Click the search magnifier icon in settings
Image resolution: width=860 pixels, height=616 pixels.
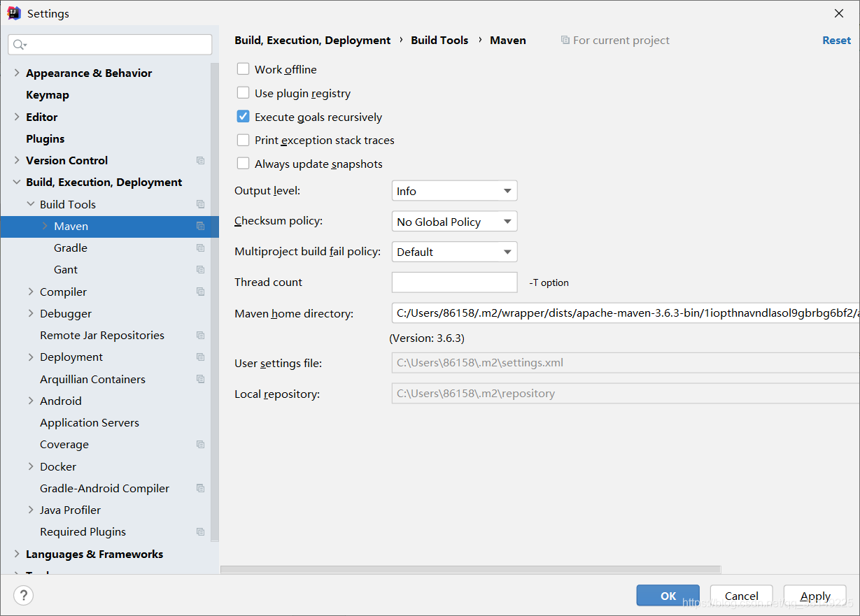click(x=20, y=45)
